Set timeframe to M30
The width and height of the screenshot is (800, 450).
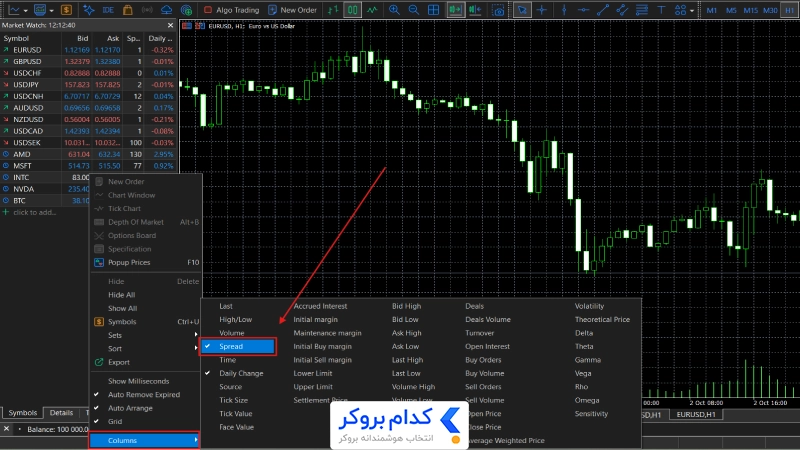coord(770,10)
